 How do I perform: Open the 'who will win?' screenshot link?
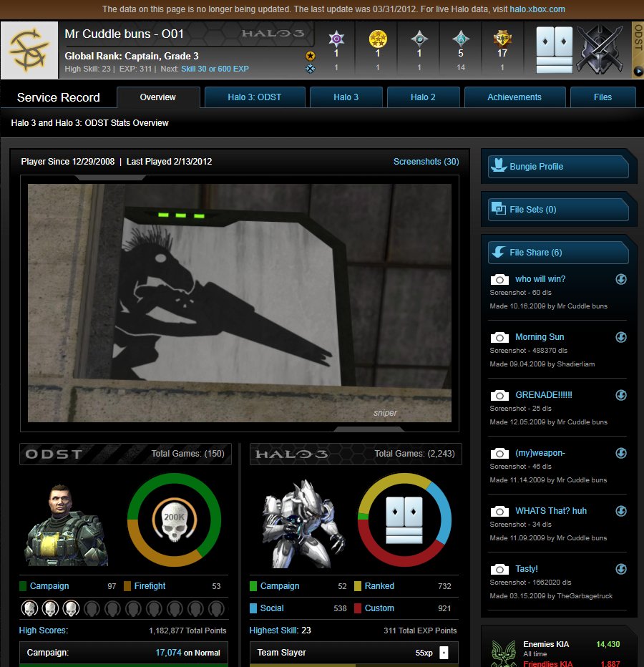coord(540,279)
